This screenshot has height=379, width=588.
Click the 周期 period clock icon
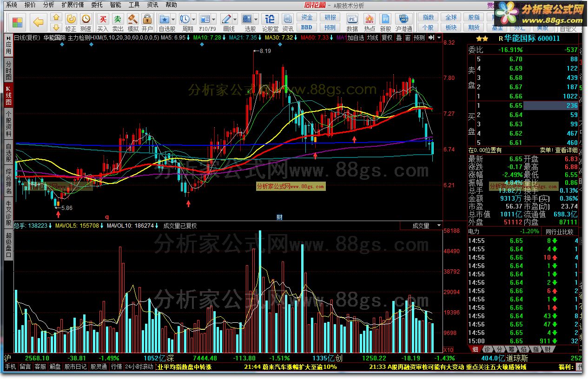[x=185, y=19]
